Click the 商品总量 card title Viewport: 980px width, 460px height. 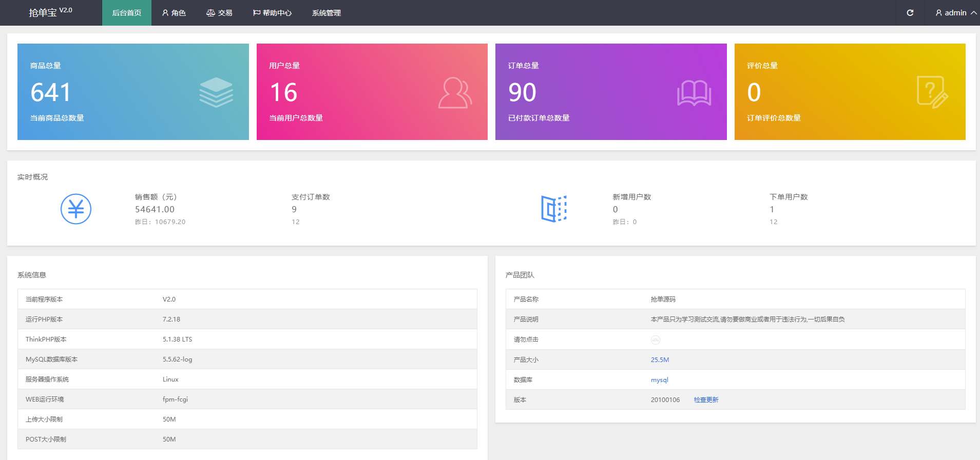coord(46,66)
